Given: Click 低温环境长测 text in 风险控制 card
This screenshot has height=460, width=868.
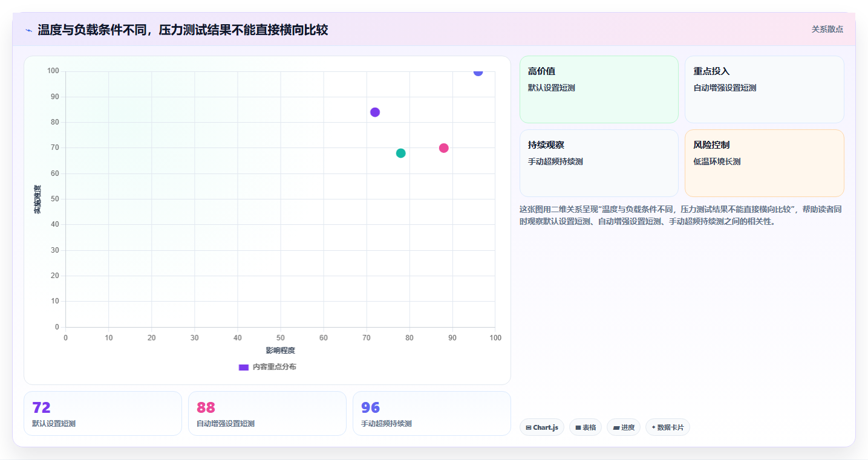Looking at the screenshot, I should 717,161.
